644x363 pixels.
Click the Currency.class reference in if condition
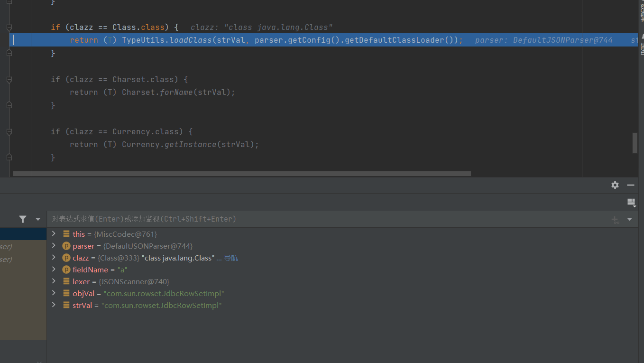click(x=147, y=131)
